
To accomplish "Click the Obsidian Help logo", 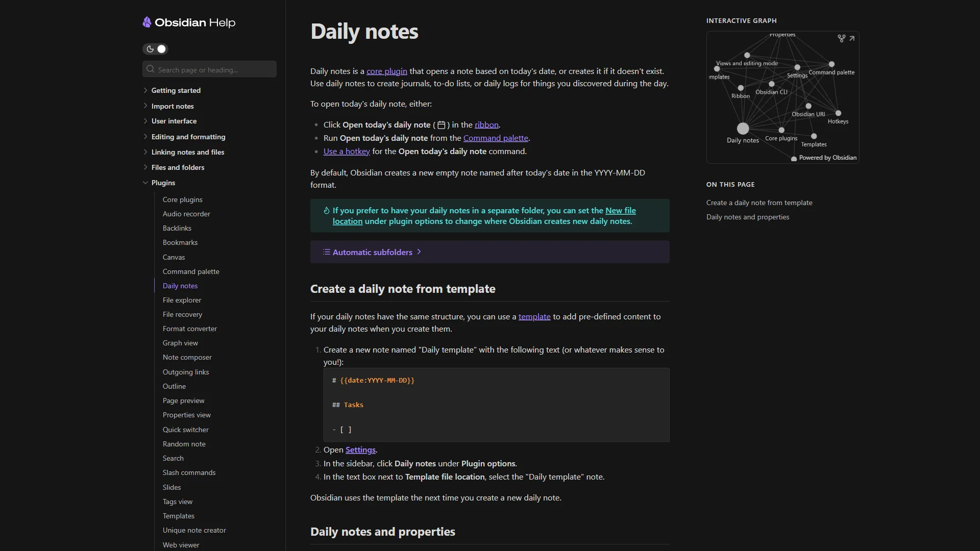I will [189, 22].
